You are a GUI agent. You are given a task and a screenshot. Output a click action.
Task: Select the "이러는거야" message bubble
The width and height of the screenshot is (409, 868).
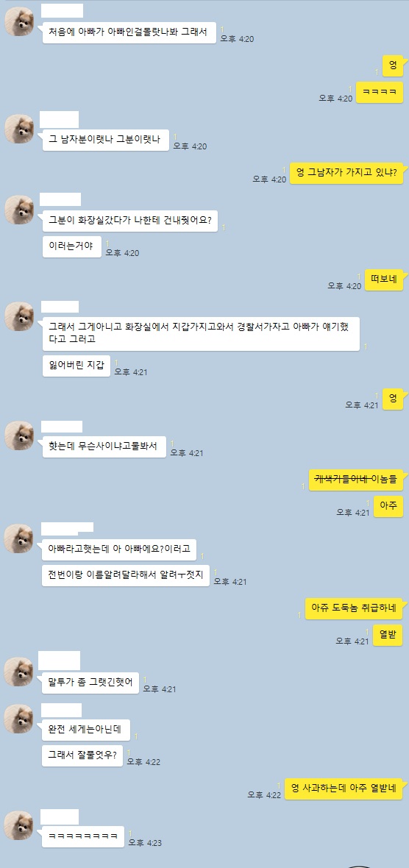point(72,247)
